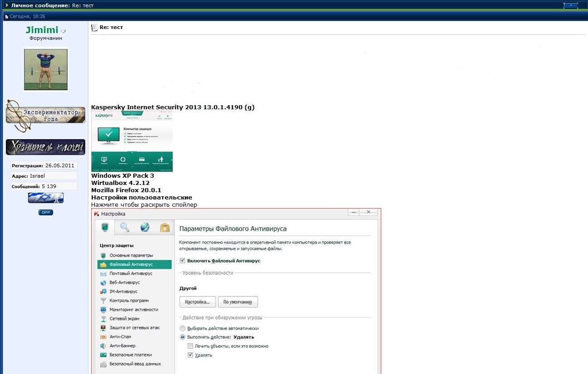Click the OFF offline status indicator

46,212
